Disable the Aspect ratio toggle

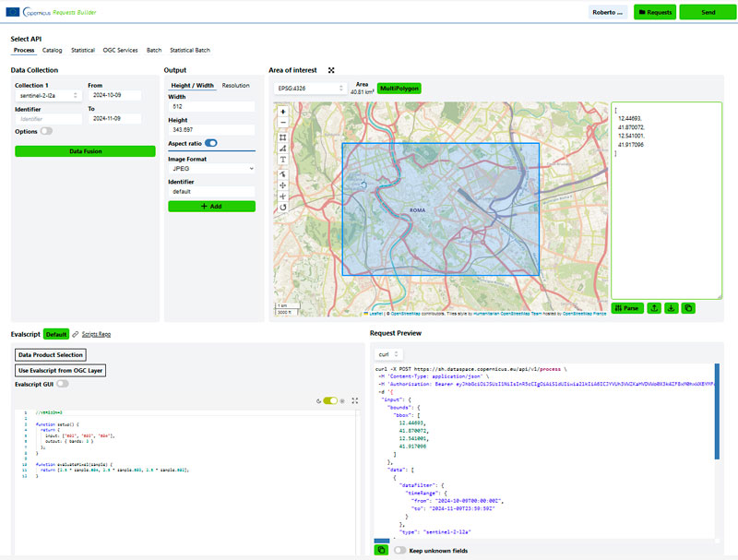coord(211,143)
